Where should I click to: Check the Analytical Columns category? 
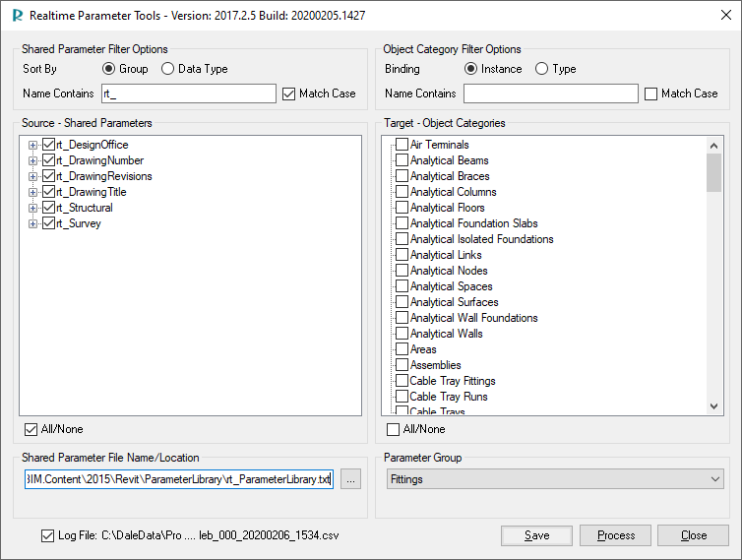pos(402,192)
